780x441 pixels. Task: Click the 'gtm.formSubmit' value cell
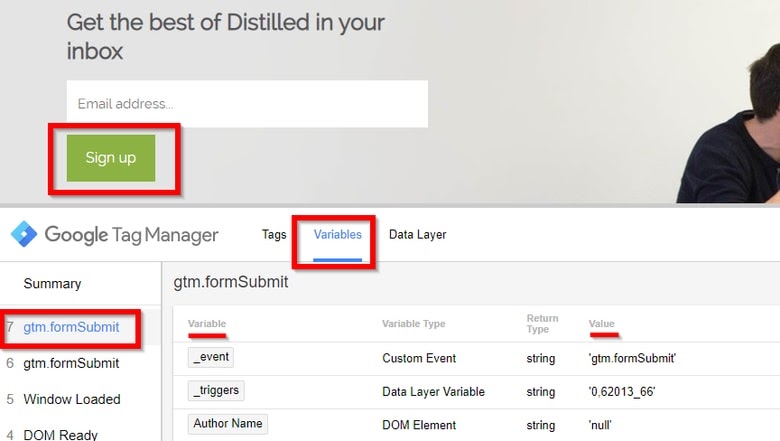pyautogui.click(x=632, y=358)
